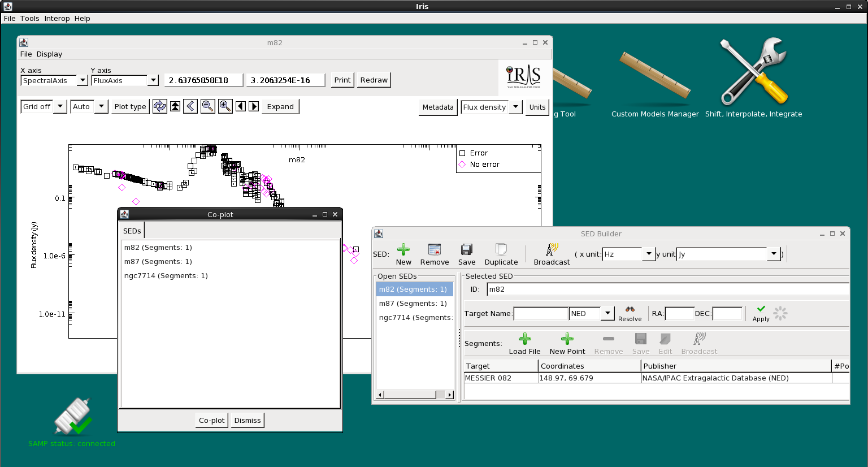Screen dimensions: 868x467
Task: Click the Metadata button
Action: (438, 107)
